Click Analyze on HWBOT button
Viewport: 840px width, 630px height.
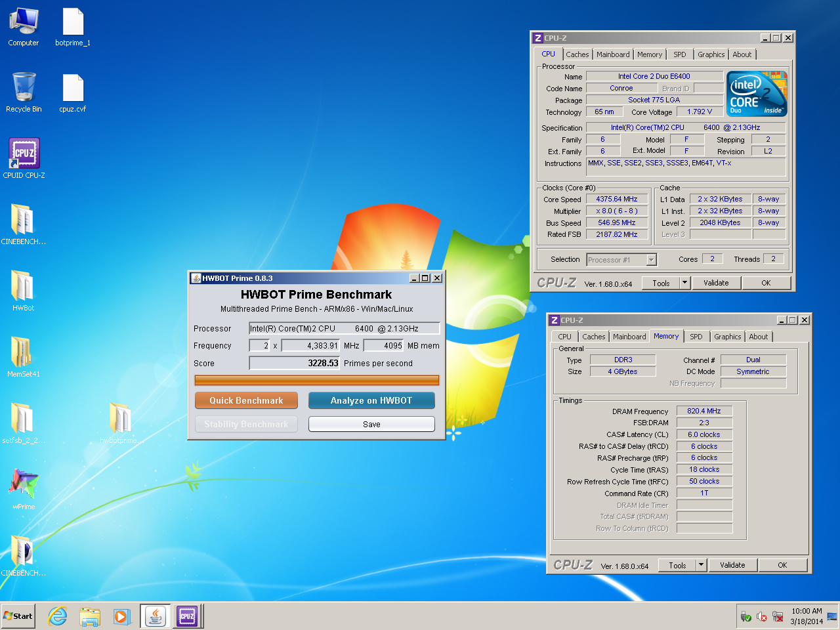click(x=371, y=400)
